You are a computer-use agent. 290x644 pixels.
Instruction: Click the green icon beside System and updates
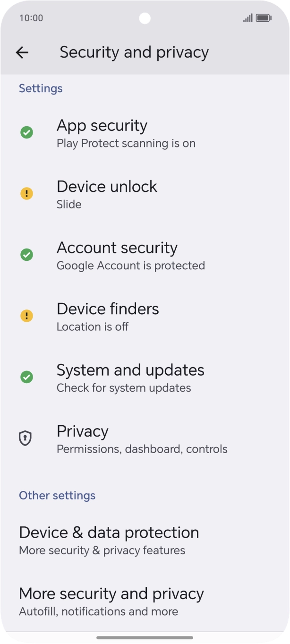tap(27, 377)
